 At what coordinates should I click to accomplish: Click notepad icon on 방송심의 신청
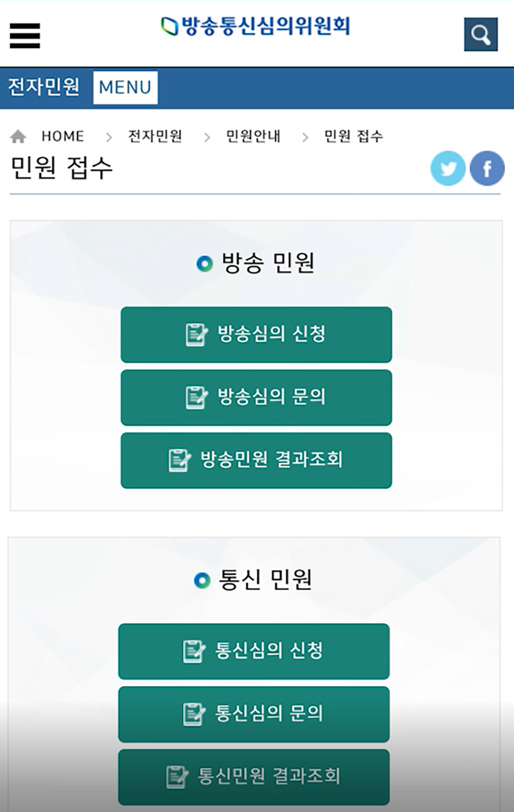[196, 335]
